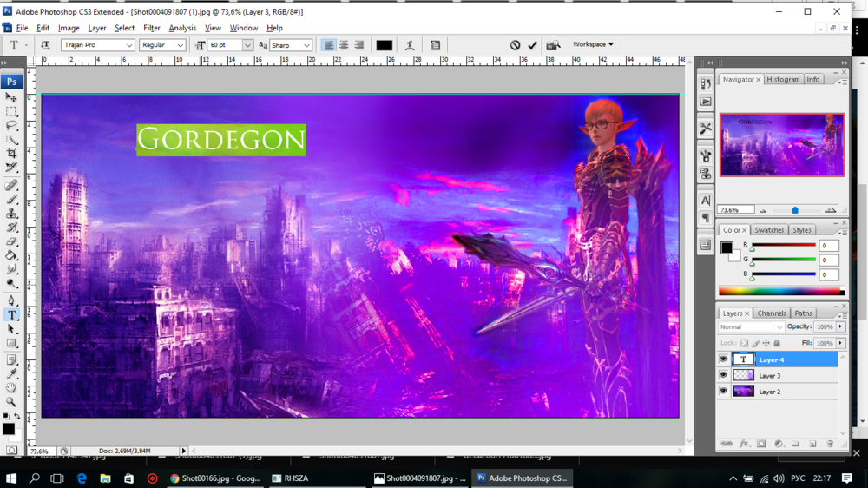
Task: Commit the text edit with the checkmark
Action: pos(532,45)
